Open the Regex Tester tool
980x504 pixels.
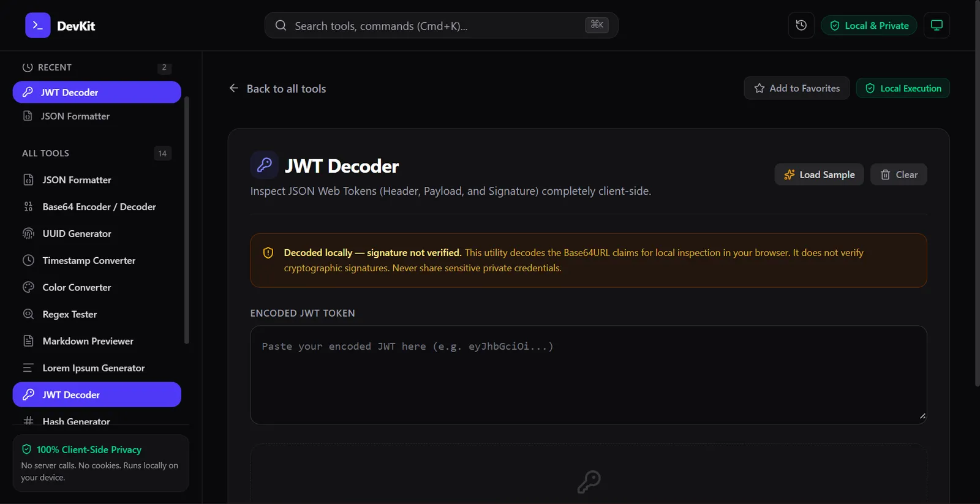coord(97,315)
